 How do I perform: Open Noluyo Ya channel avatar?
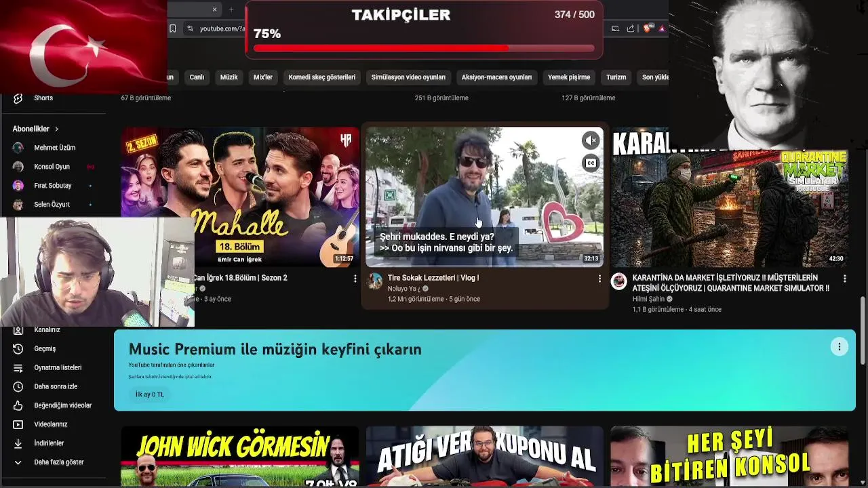pyautogui.click(x=375, y=281)
